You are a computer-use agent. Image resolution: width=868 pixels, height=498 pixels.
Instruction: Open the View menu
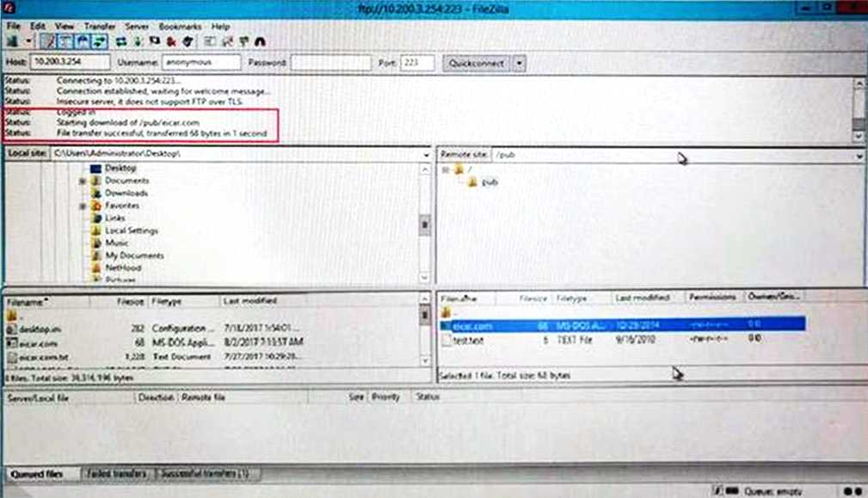point(65,26)
